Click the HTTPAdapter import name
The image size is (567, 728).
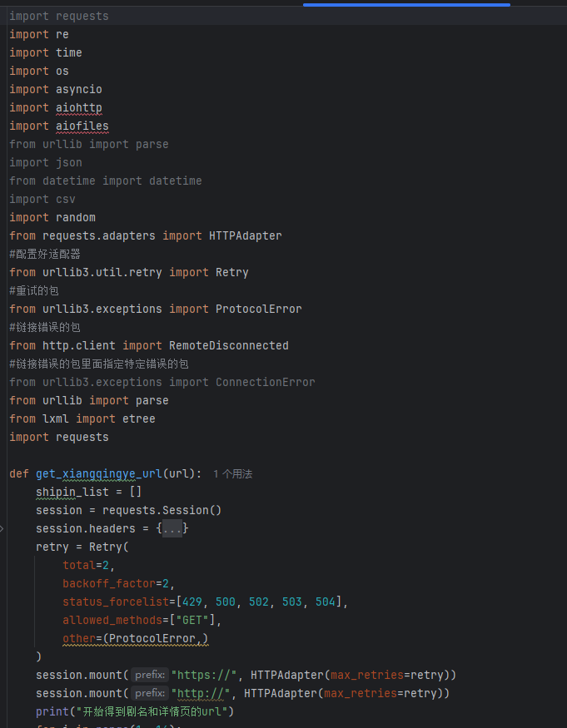[x=246, y=235]
